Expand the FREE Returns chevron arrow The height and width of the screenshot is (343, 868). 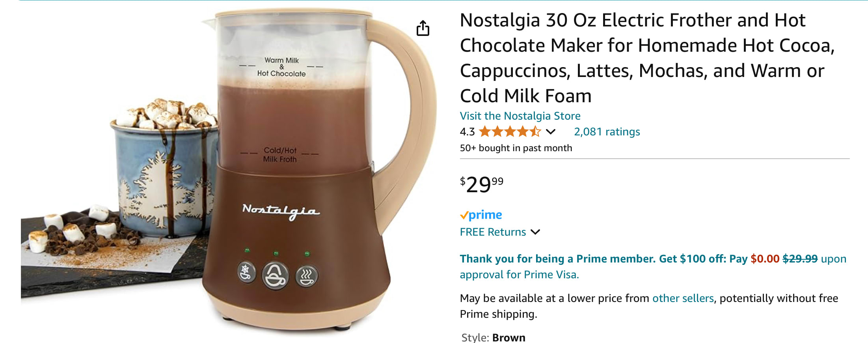(535, 232)
